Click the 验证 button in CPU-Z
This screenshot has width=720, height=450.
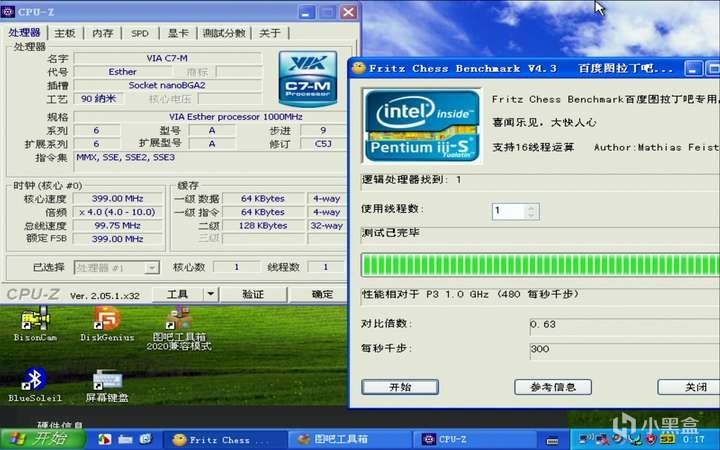point(253,294)
